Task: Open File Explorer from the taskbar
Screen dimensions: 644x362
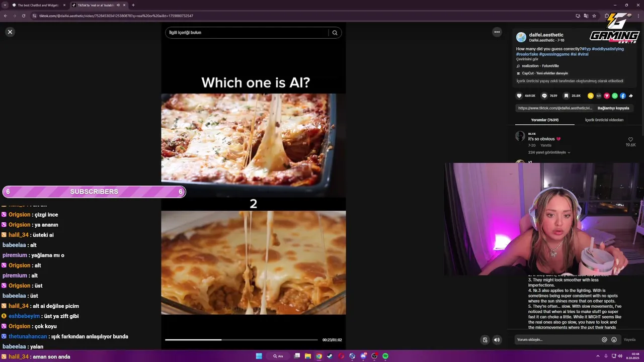Action: 308,356
